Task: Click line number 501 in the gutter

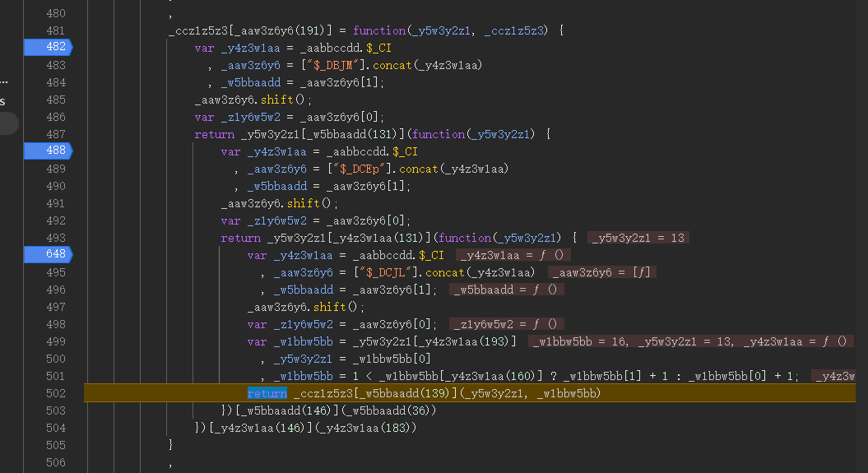Action: [55, 376]
